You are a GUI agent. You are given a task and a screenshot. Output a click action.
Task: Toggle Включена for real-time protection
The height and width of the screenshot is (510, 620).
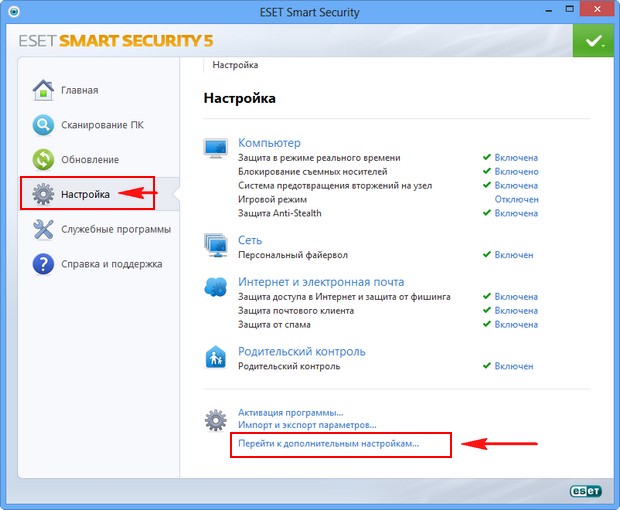coord(516,158)
